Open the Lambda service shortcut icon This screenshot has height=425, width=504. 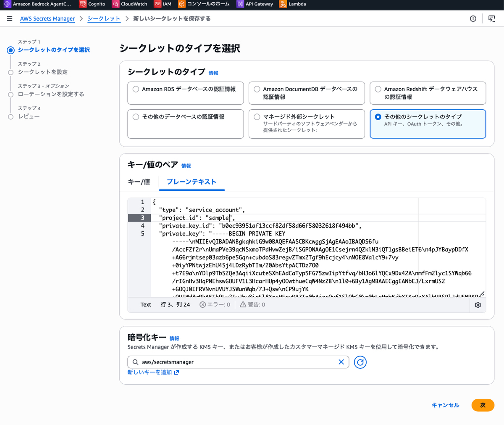click(x=283, y=4)
